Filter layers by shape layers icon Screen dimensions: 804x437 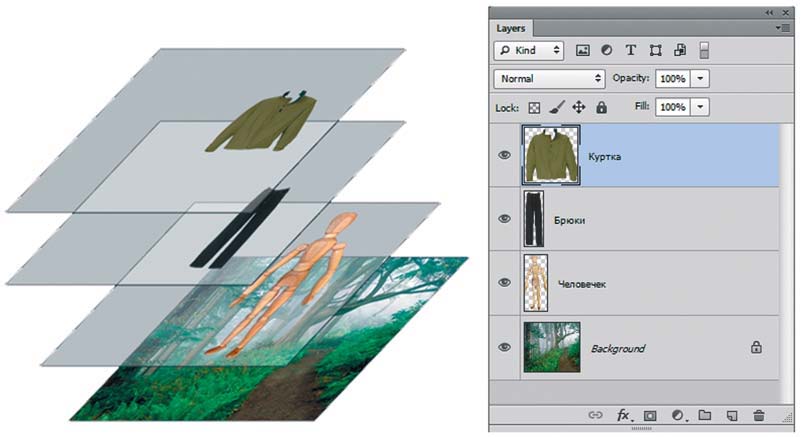click(x=655, y=50)
